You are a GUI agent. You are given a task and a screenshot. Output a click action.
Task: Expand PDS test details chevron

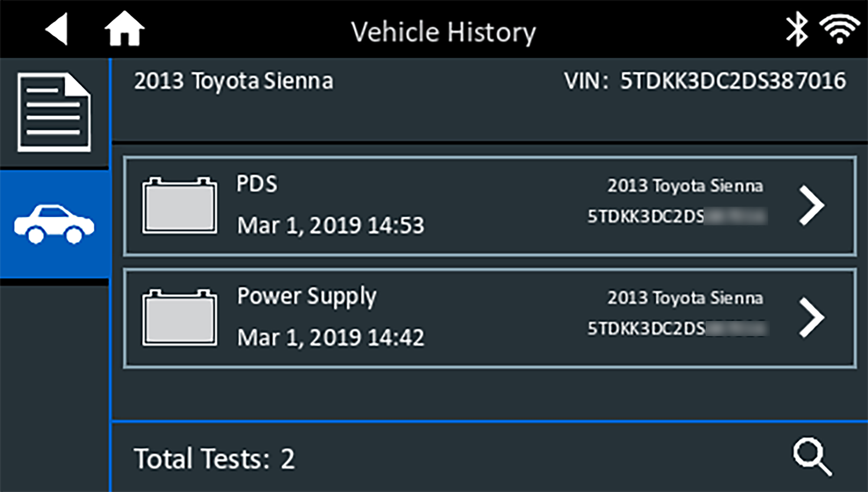[812, 206]
